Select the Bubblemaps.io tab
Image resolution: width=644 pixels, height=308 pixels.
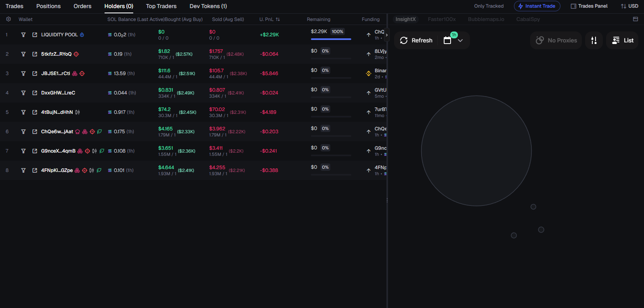486,19
